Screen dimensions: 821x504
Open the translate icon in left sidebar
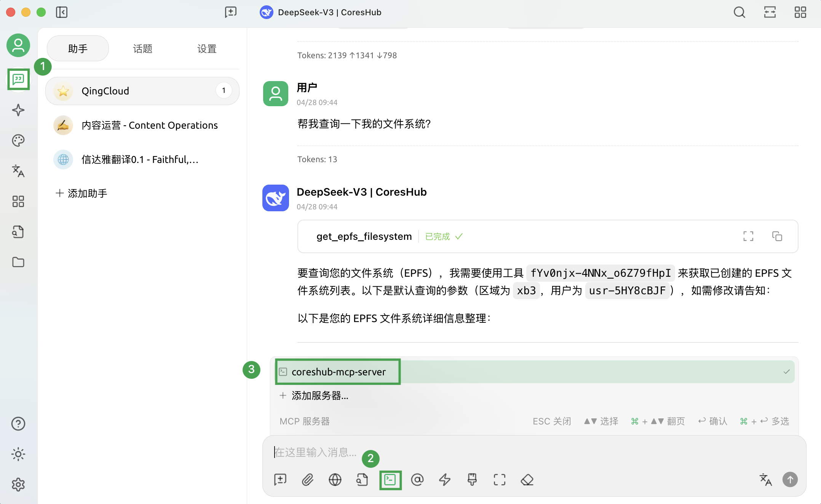click(18, 171)
